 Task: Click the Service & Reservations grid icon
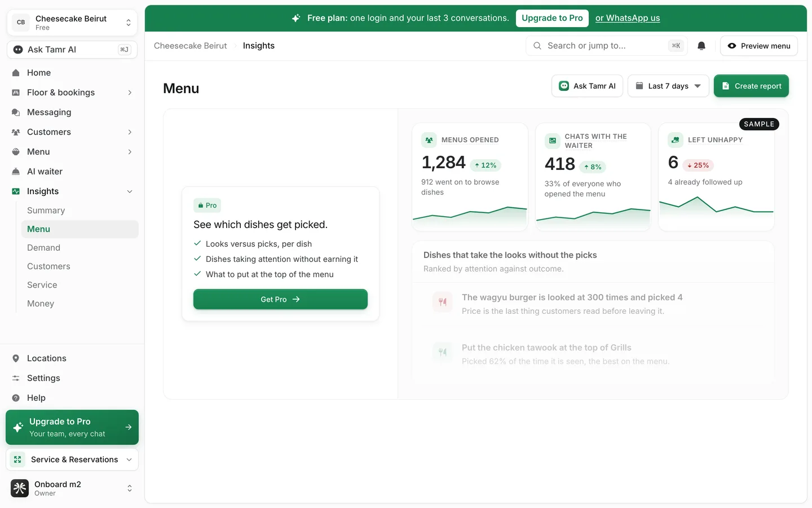[17, 459]
